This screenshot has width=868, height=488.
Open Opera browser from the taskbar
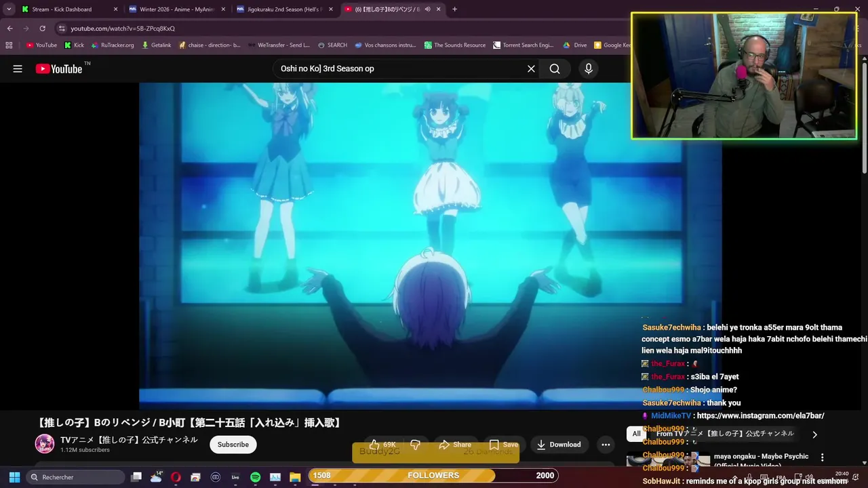click(176, 477)
